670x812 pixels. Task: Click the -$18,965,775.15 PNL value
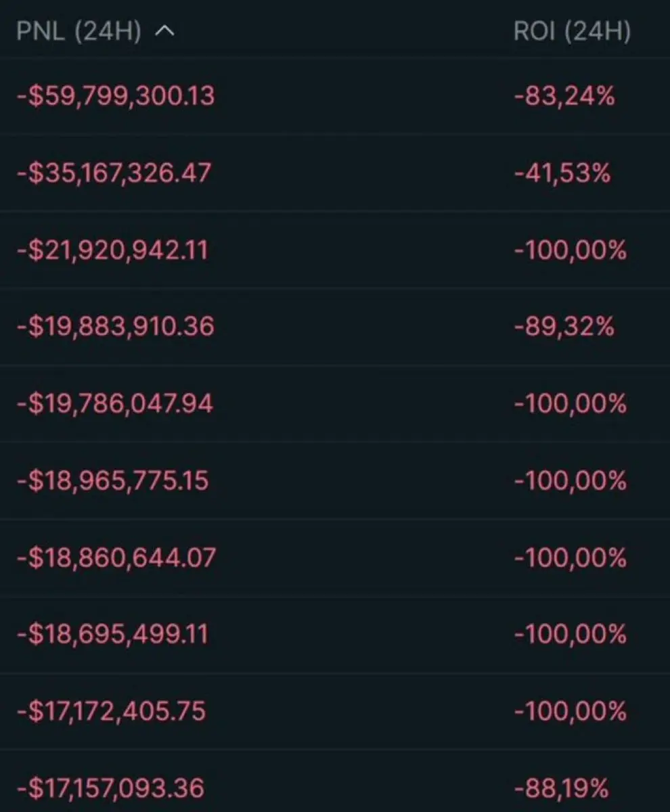point(112,481)
